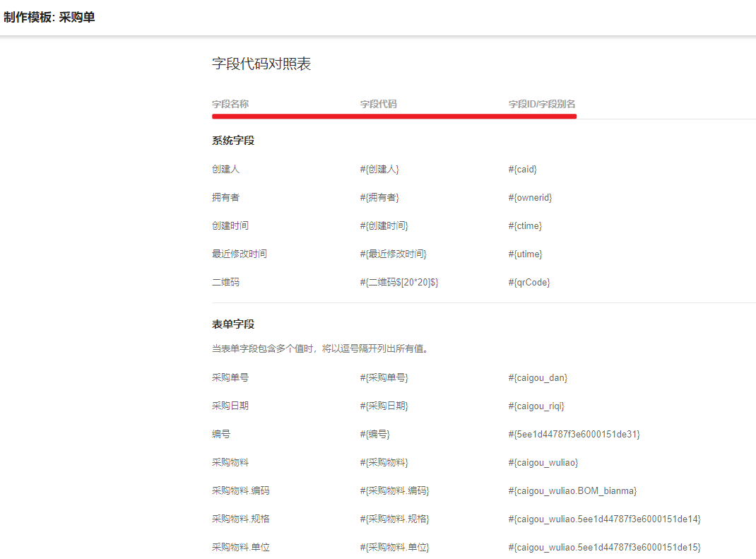Click the 字段ID/字段别名 column header
Screen dimensions: 756x559
[542, 104]
